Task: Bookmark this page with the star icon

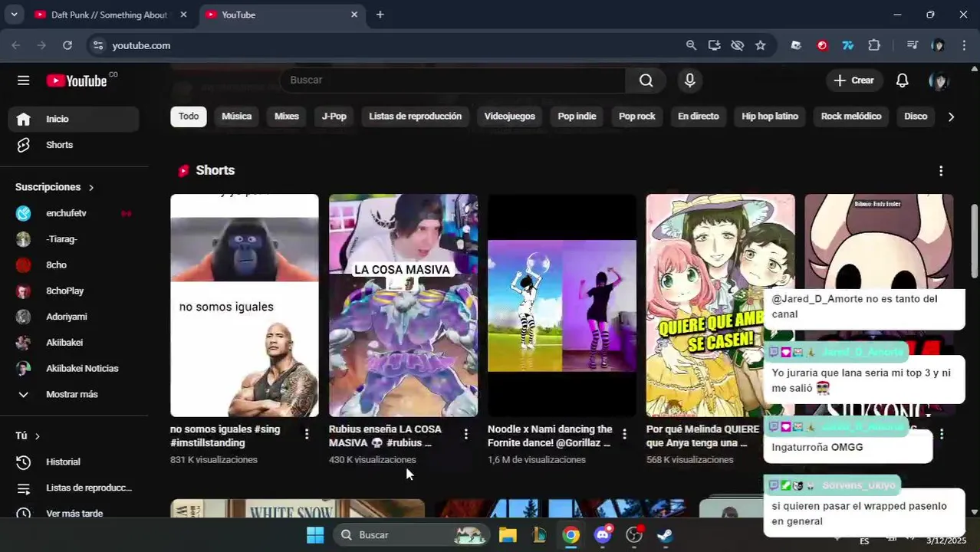Action: 760,45
